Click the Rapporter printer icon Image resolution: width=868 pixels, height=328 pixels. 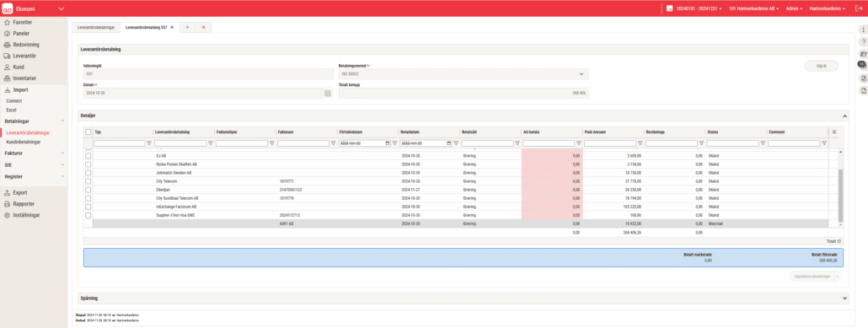click(x=8, y=204)
